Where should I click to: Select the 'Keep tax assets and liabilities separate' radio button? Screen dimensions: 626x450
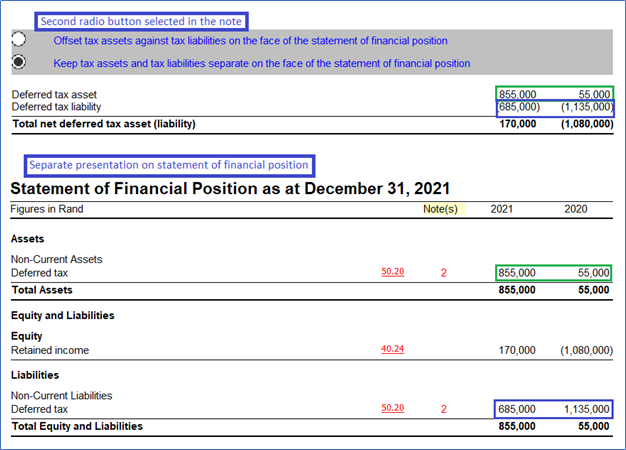pos(19,62)
